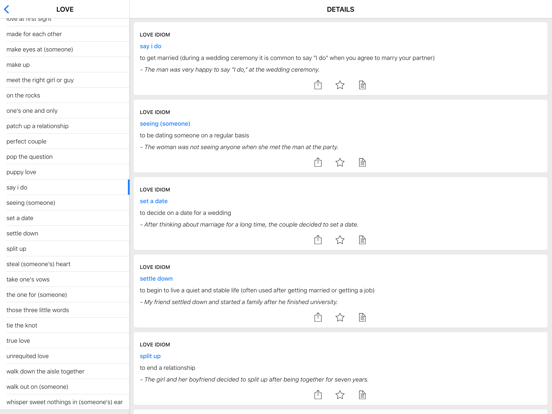552x414 pixels.
Task: Share the 'say i do' idiom
Action: tap(318, 85)
